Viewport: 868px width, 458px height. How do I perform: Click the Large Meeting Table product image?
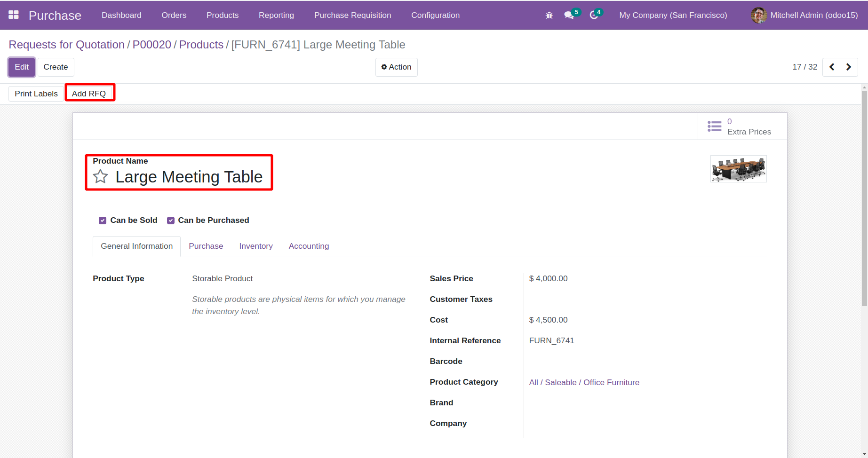[738, 169]
